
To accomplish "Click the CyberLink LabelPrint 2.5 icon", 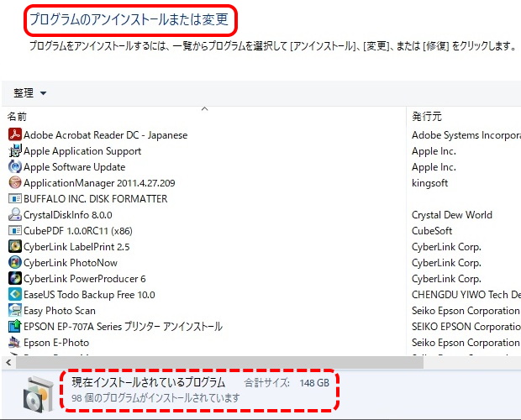I will pyautogui.click(x=14, y=246).
